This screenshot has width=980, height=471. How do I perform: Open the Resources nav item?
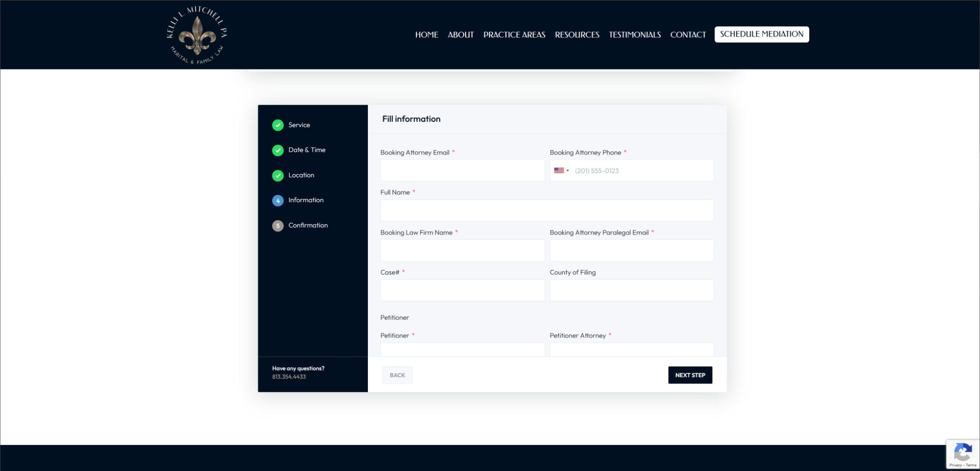coord(577,35)
